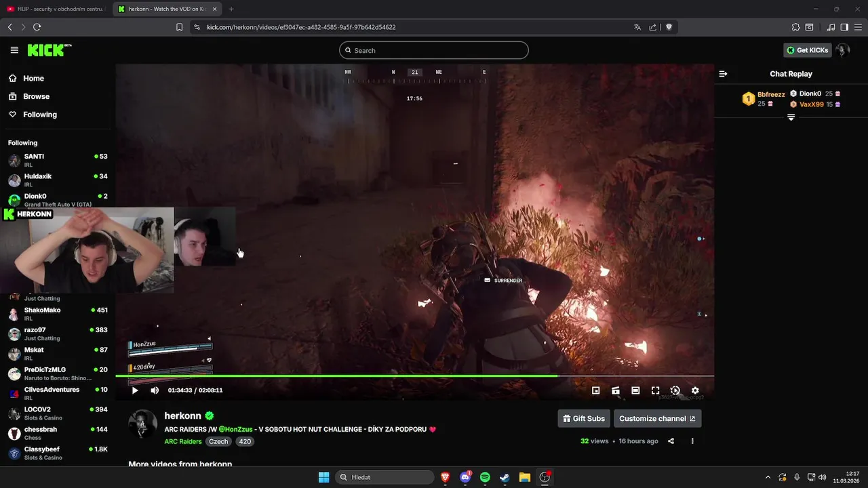
Task: Mute the video volume speaker icon
Action: point(155,390)
